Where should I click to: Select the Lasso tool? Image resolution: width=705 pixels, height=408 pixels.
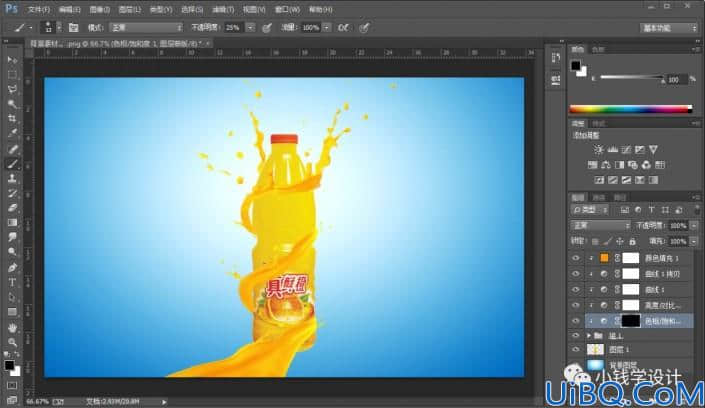12,89
